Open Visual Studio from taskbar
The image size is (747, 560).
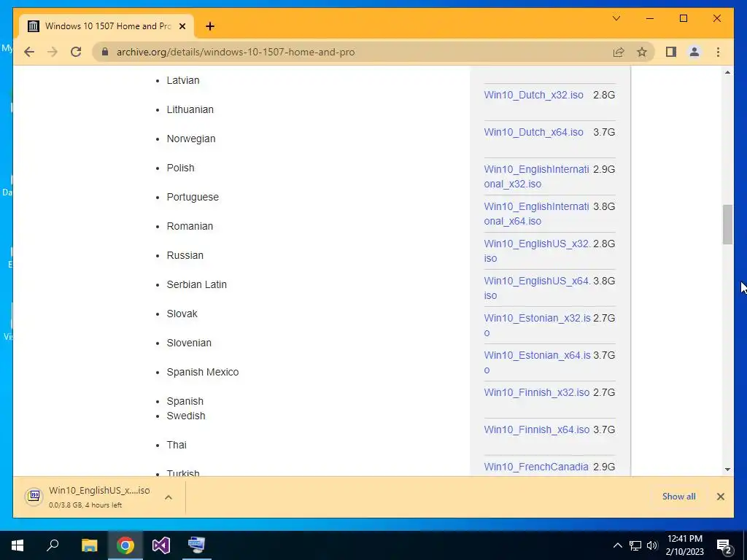161,545
